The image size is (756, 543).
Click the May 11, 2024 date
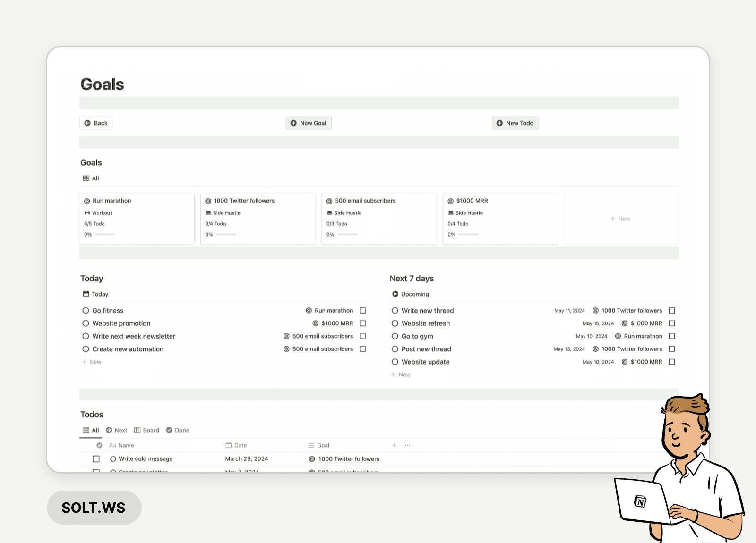pyautogui.click(x=569, y=311)
